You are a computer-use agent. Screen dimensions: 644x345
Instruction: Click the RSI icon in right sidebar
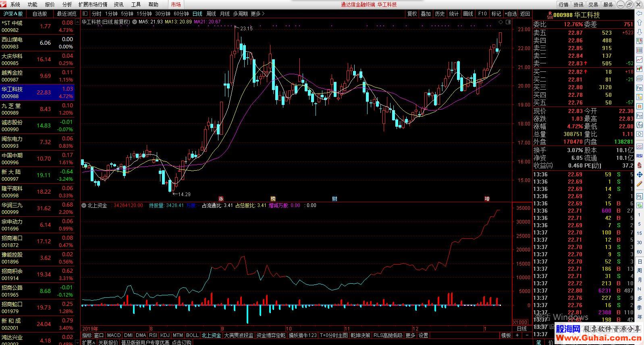click(639, 156)
